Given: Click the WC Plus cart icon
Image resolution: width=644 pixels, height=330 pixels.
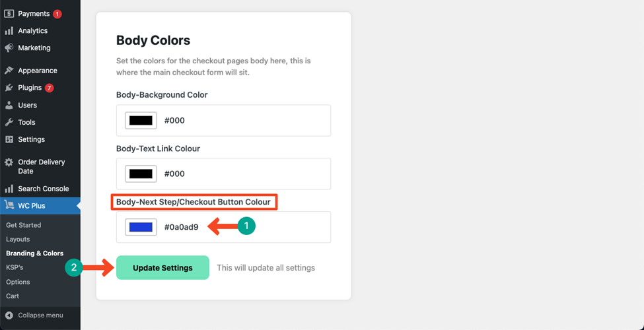Looking at the screenshot, I should click(x=9, y=205).
